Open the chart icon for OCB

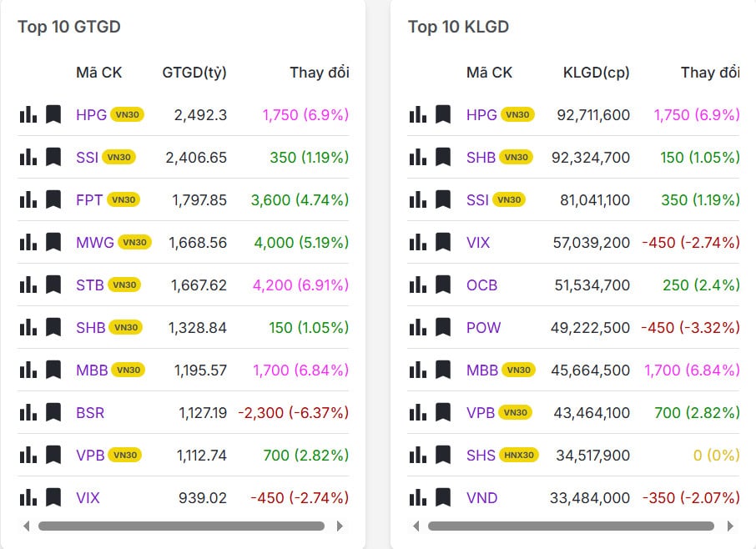point(417,285)
